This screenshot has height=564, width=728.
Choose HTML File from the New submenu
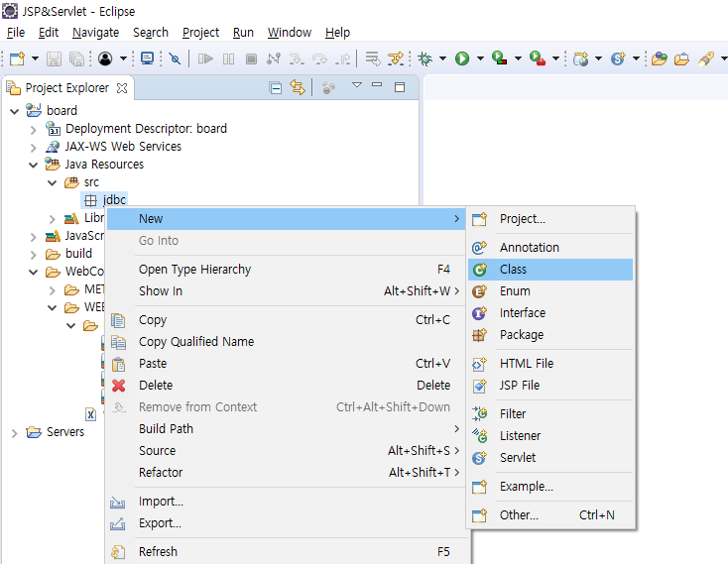[550, 364]
